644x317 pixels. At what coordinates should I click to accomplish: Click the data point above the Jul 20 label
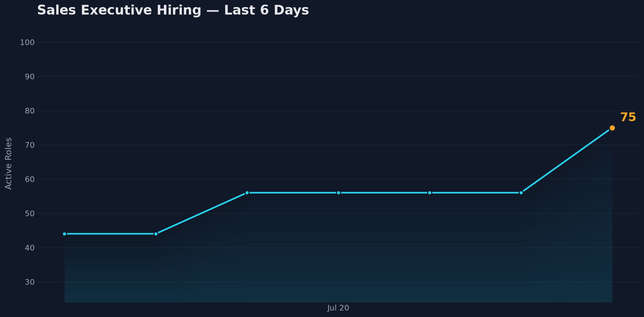point(338,193)
